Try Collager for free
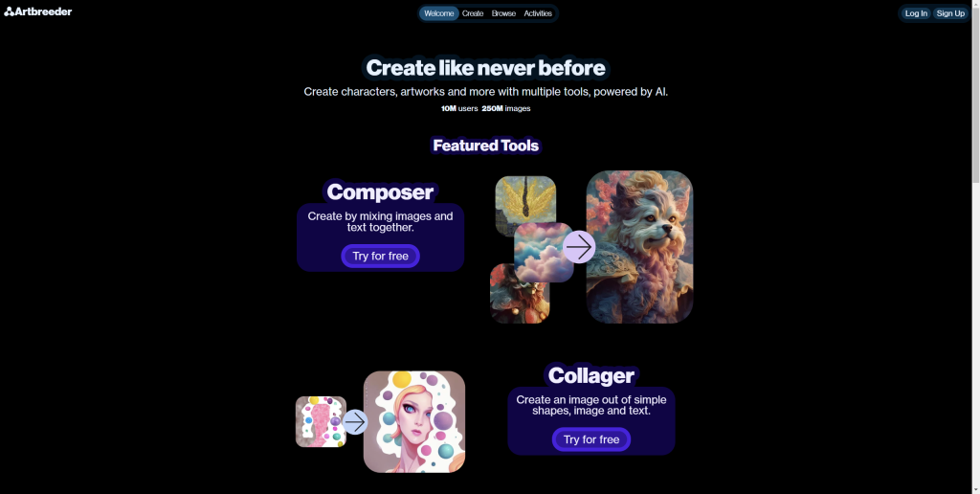The height and width of the screenshot is (494, 980). (591, 439)
